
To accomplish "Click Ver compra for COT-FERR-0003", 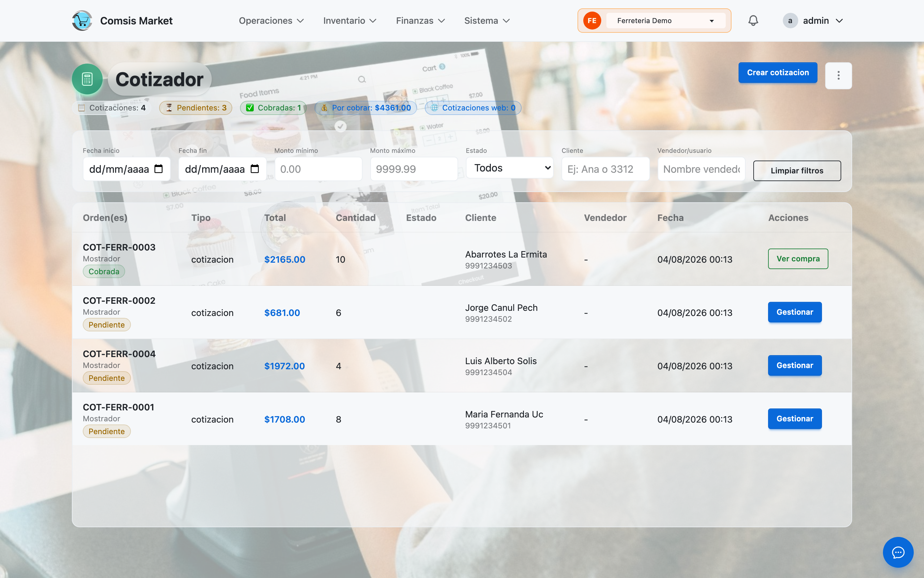I will [798, 259].
